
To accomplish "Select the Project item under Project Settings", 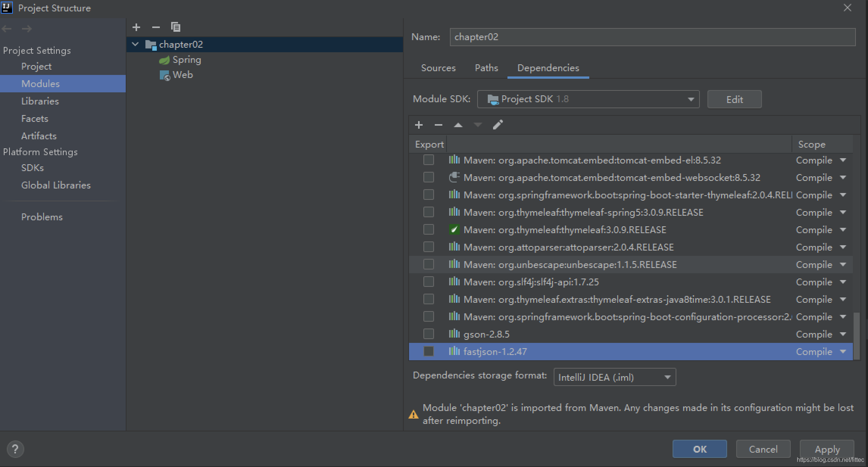I will (62, 66).
